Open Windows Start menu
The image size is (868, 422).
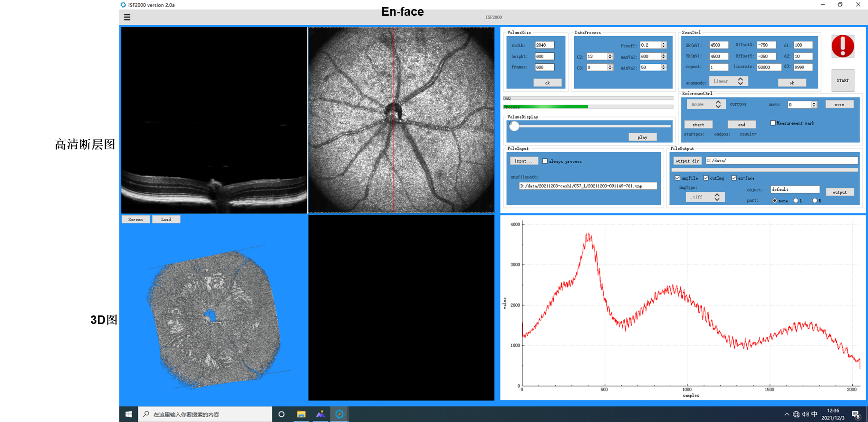tap(128, 414)
